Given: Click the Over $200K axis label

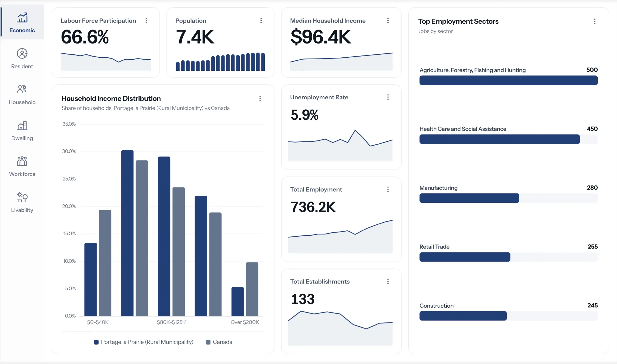Looking at the screenshot, I should [x=245, y=322].
